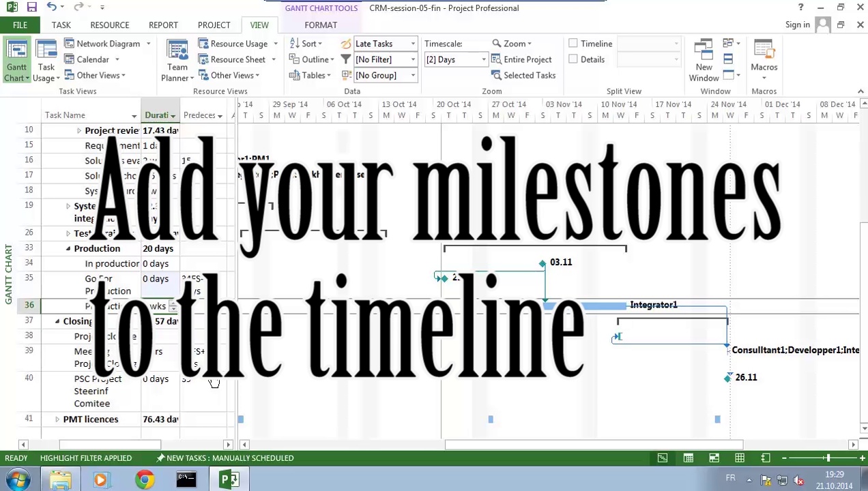Open the No Group dropdown
This screenshot has height=491, width=868.
(x=413, y=76)
